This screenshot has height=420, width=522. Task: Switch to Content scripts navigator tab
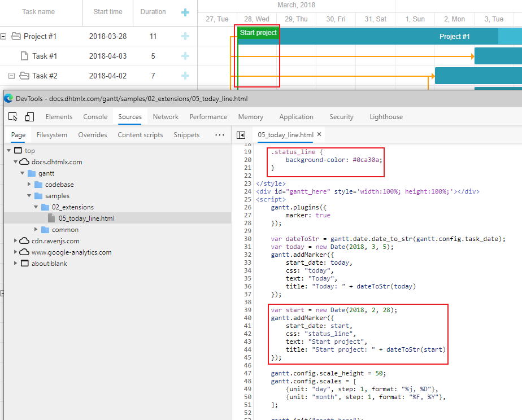[x=140, y=135]
